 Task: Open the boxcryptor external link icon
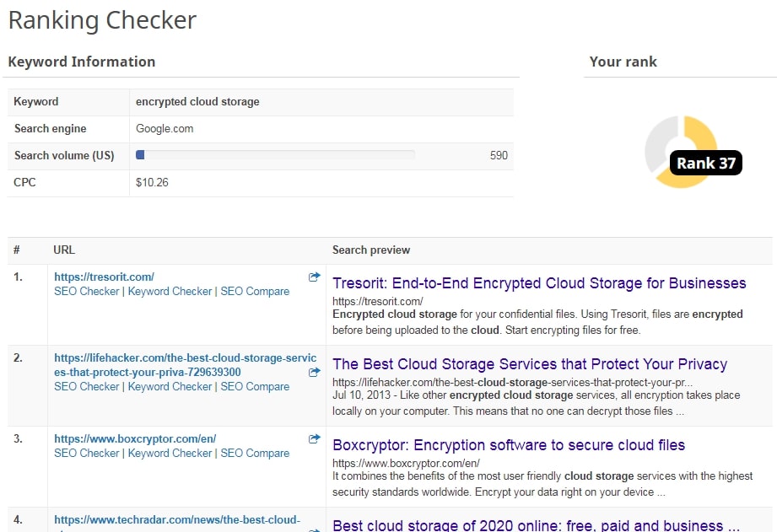coord(314,439)
